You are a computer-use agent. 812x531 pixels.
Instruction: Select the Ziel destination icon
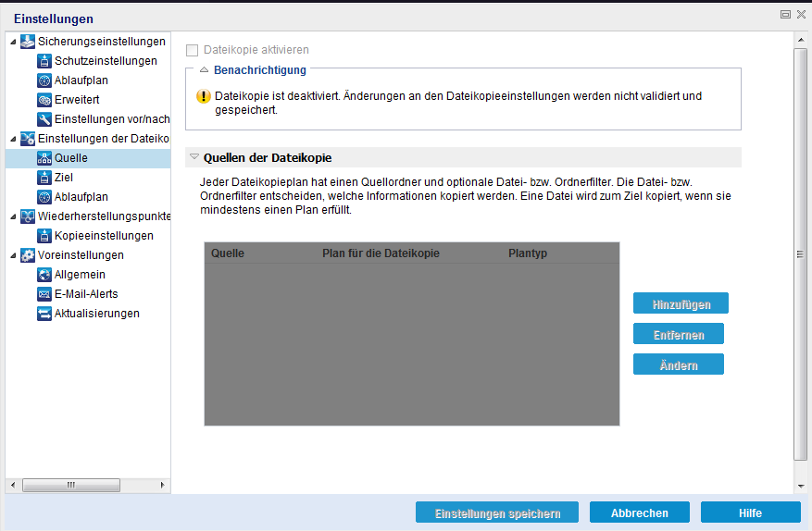44,178
